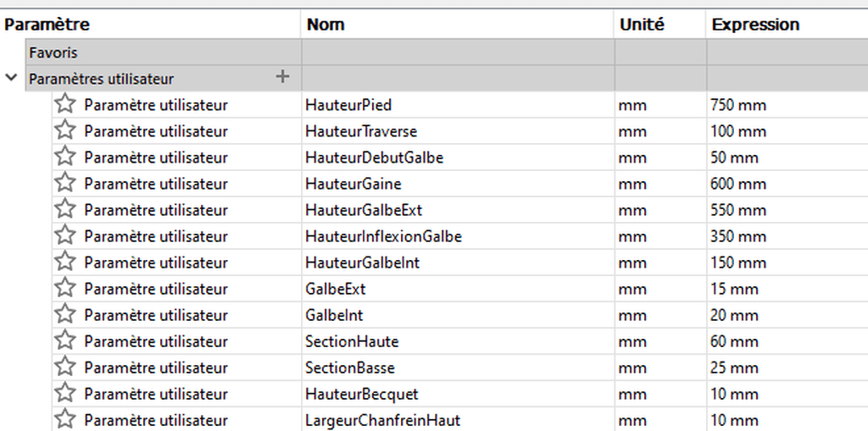The width and height of the screenshot is (868, 431).
Task: Click the Expression column header
Action: (787, 25)
